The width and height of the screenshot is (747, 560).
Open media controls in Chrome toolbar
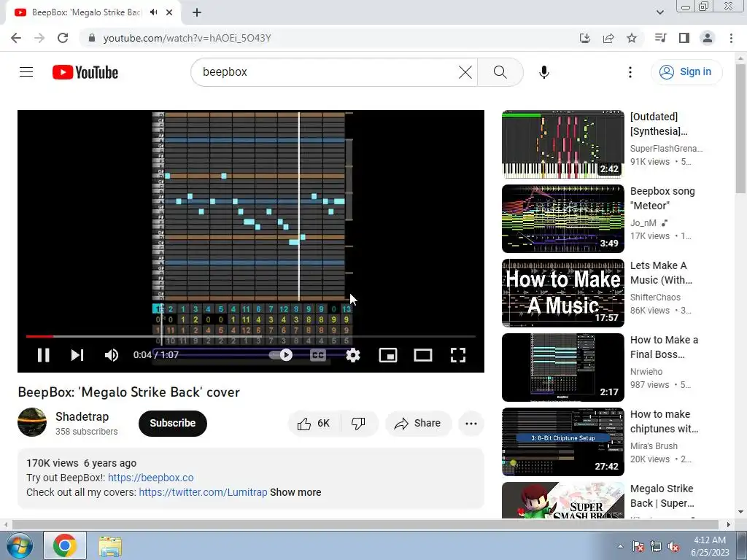[x=661, y=38]
